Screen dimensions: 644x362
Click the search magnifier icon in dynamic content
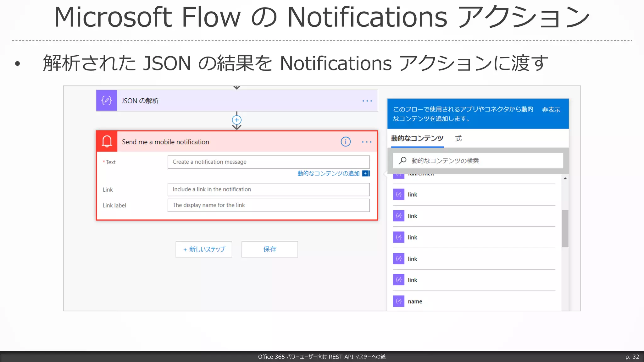[x=402, y=161]
